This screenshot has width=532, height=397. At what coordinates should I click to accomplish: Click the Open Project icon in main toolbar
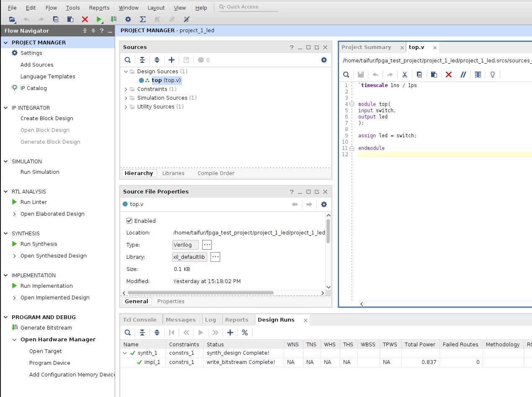coord(12,19)
